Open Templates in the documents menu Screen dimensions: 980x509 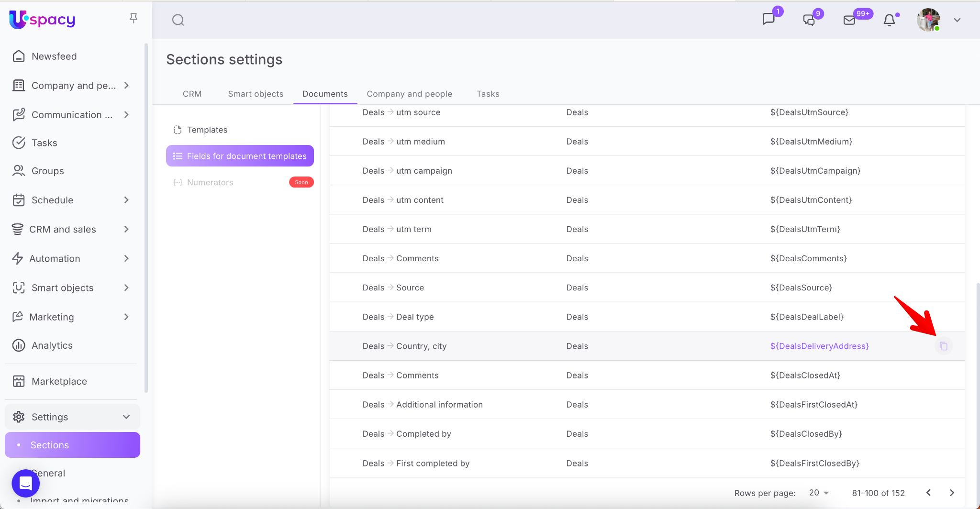point(207,130)
